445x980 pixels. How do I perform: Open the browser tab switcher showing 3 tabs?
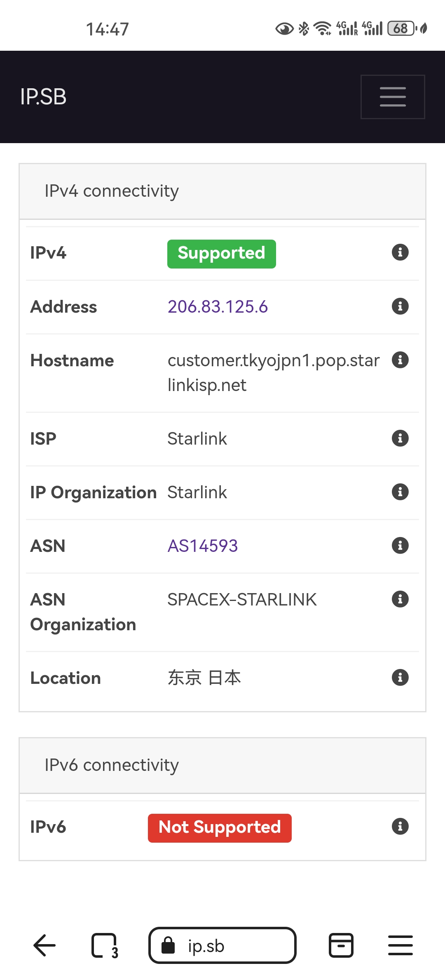coord(104,945)
